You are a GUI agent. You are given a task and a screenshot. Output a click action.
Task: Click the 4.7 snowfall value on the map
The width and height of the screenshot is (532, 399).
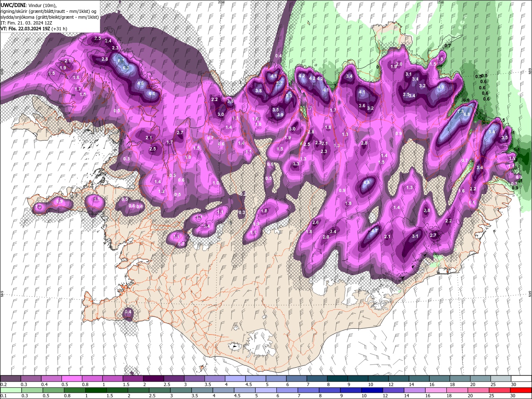click(374, 230)
